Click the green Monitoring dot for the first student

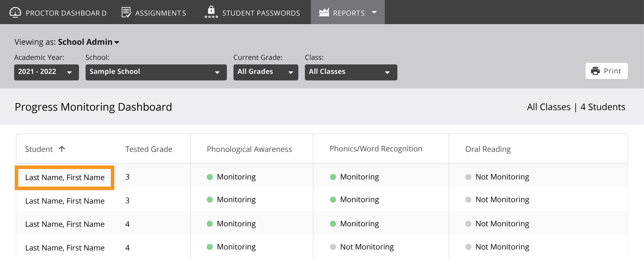(209, 177)
